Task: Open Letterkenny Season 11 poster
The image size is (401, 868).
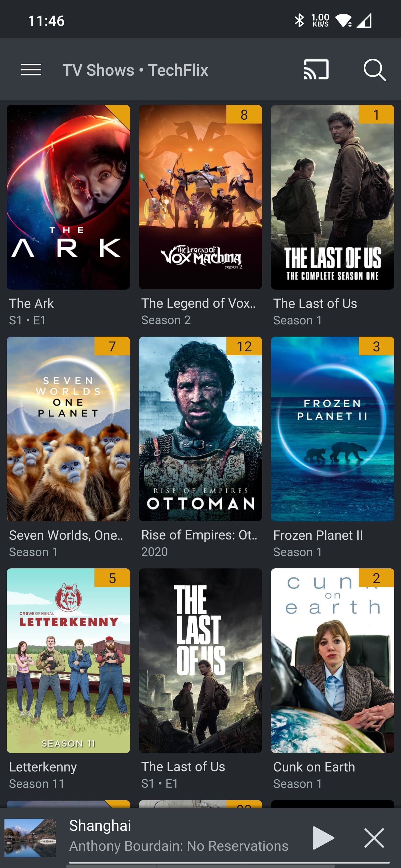Action: [x=68, y=661]
